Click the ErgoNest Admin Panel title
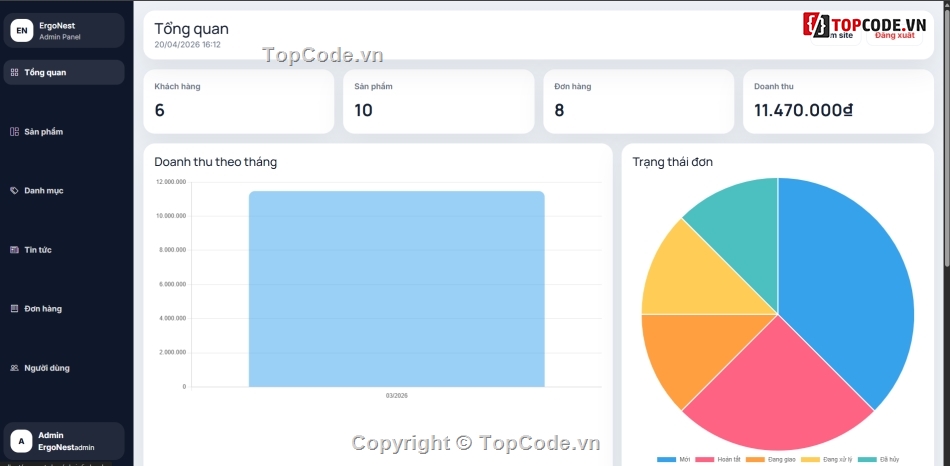950x466 pixels. [60, 30]
